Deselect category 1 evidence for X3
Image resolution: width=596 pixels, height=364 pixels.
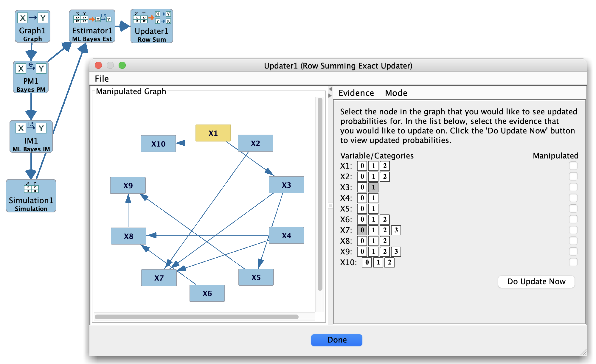click(x=373, y=187)
